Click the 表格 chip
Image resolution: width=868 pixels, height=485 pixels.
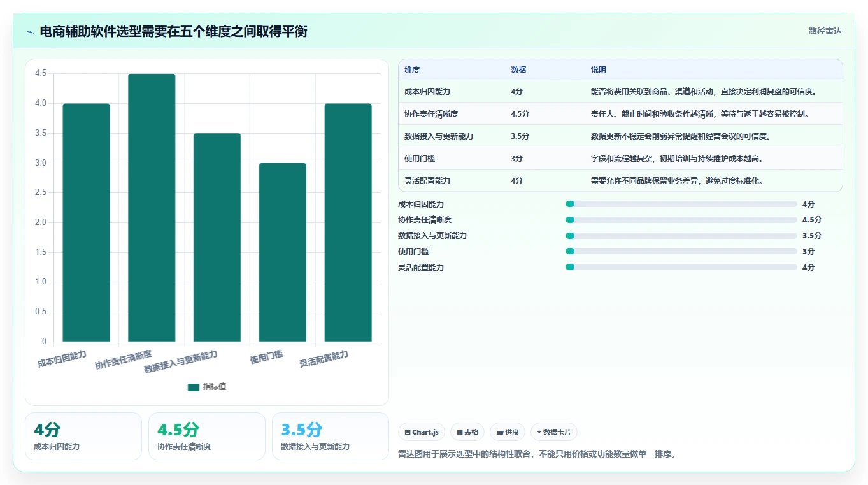467,432
